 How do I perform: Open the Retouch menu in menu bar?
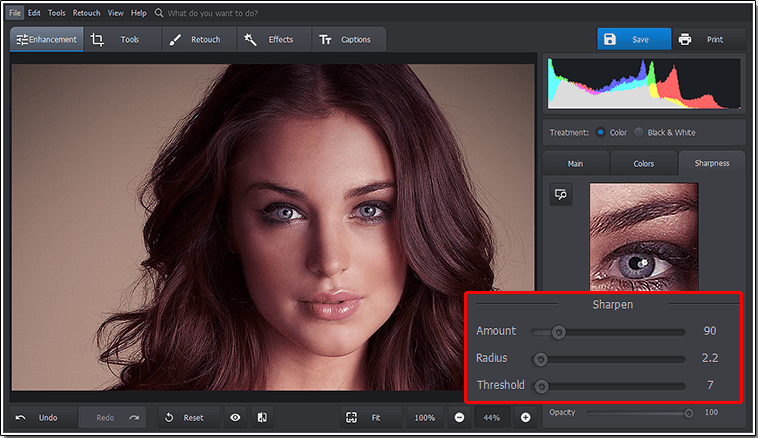point(87,13)
